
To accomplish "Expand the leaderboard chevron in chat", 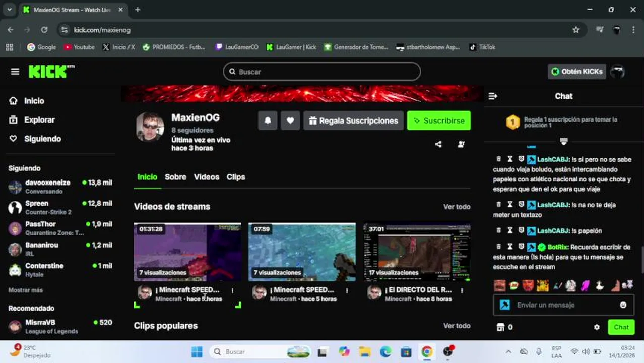I will 564,141.
